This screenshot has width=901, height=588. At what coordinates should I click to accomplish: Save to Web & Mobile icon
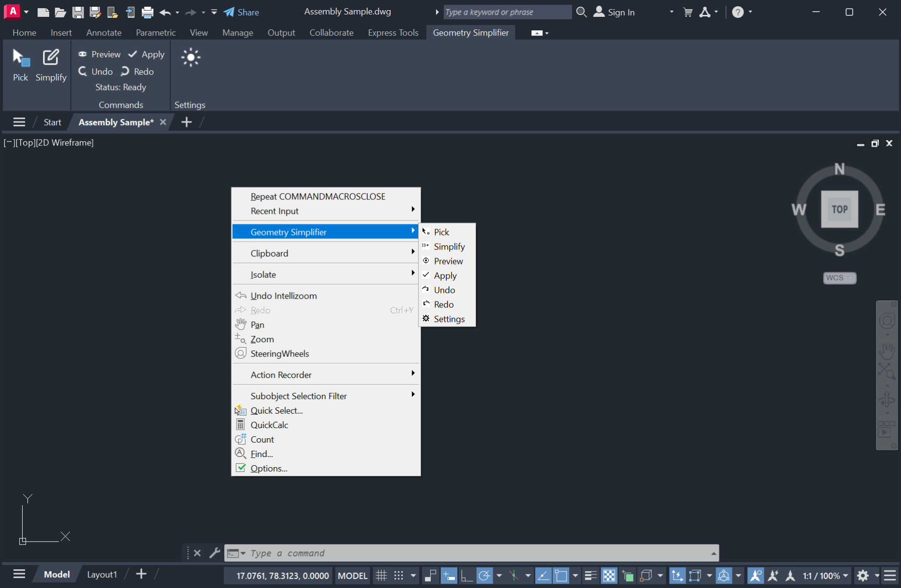tap(130, 12)
